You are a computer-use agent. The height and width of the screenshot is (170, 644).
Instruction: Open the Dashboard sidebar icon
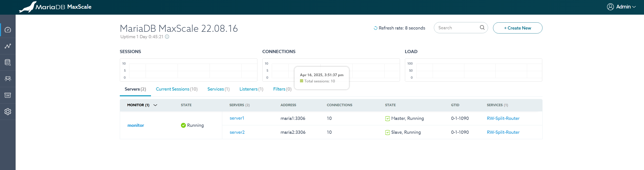click(x=8, y=30)
